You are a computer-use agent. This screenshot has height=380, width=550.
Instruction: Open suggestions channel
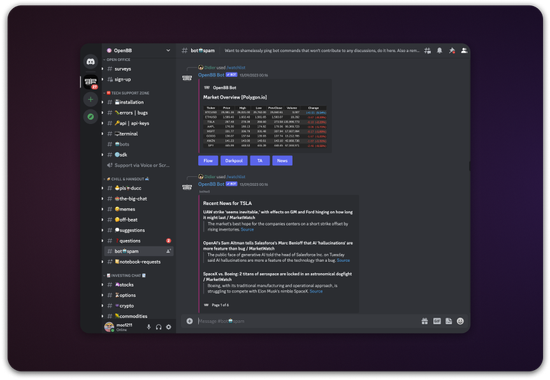pos(139,230)
